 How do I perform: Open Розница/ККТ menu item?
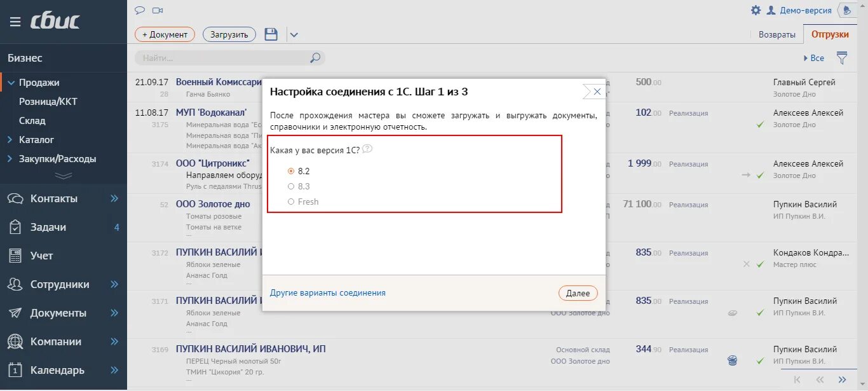[x=48, y=101]
